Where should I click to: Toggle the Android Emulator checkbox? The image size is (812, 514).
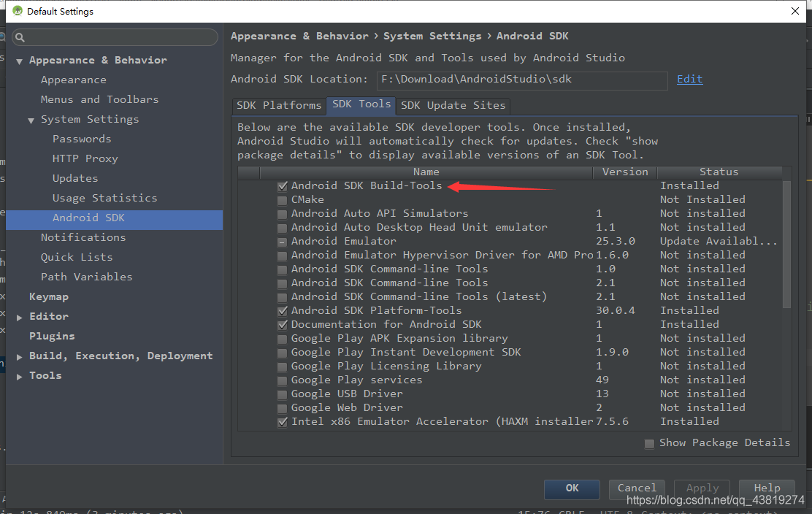pos(283,242)
